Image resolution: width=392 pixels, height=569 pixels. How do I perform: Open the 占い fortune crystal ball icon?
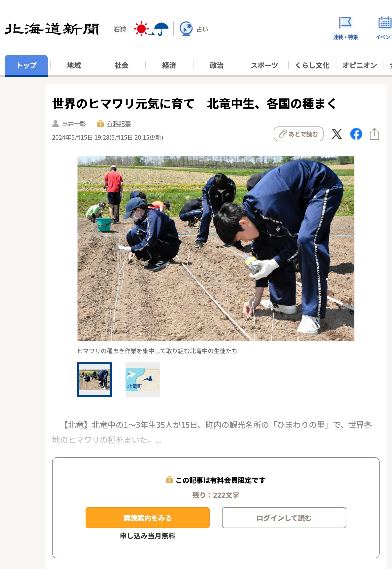pos(186,29)
